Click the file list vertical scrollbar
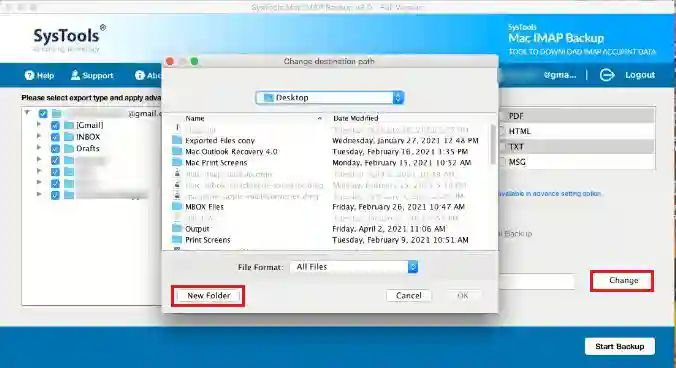Screen dimensions: 676x368 [493, 144]
